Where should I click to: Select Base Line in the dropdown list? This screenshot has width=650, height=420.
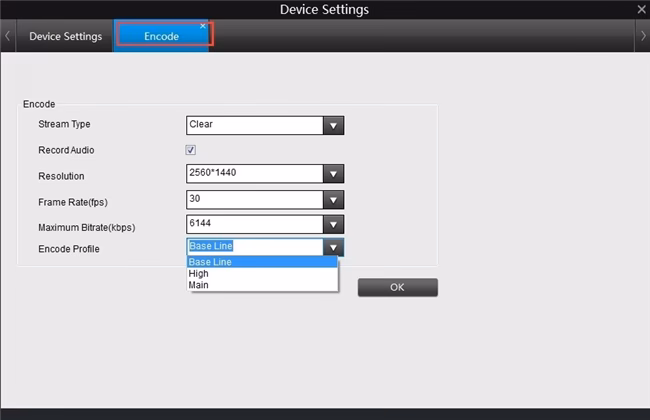(210, 262)
